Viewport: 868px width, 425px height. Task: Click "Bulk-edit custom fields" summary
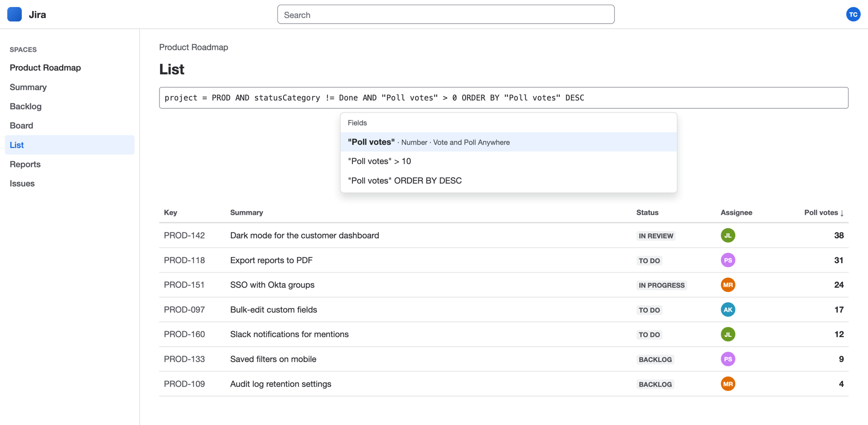(274, 310)
